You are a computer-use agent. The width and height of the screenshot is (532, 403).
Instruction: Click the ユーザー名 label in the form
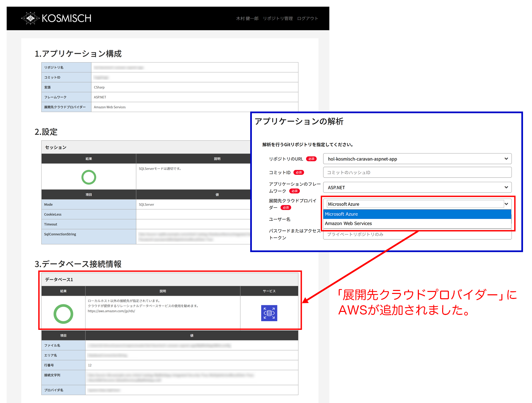[x=279, y=219]
